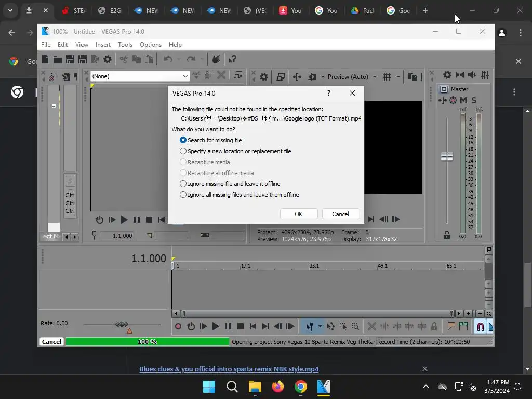Click the Save As floppy icon
The image size is (532, 399).
click(x=83, y=59)
